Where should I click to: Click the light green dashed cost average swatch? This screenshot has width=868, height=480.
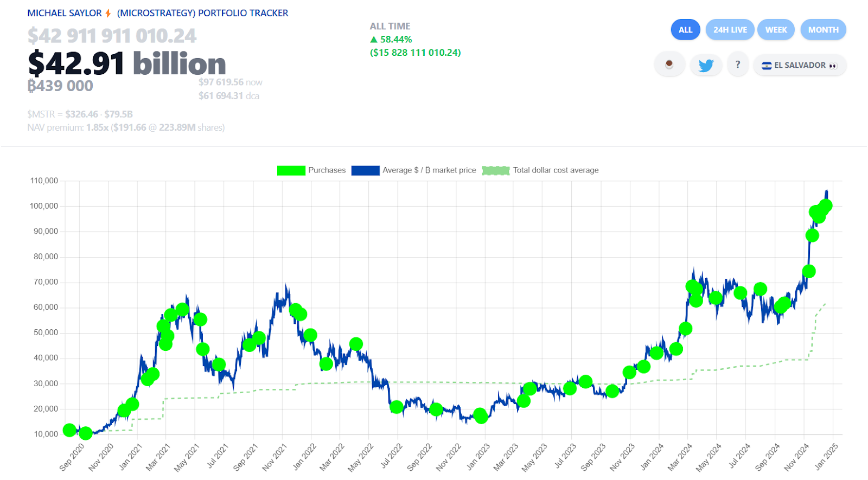pyautogui.click(x=496, y=170)
